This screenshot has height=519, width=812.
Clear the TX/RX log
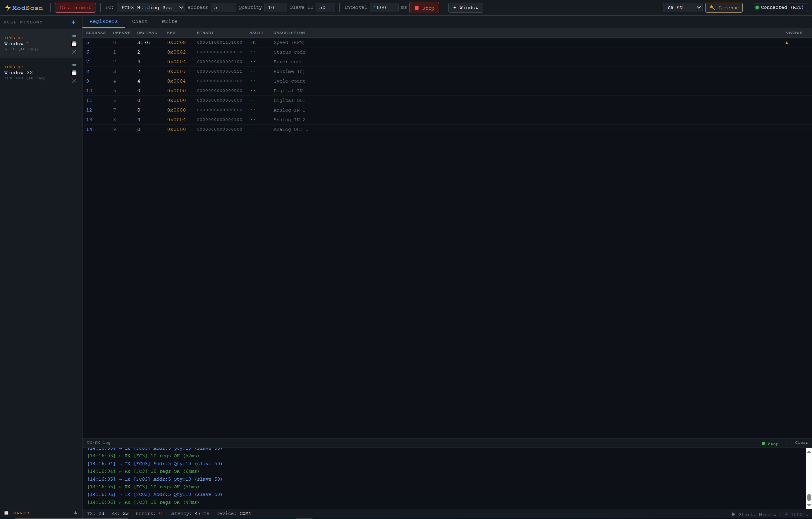[x=801, y=443]
